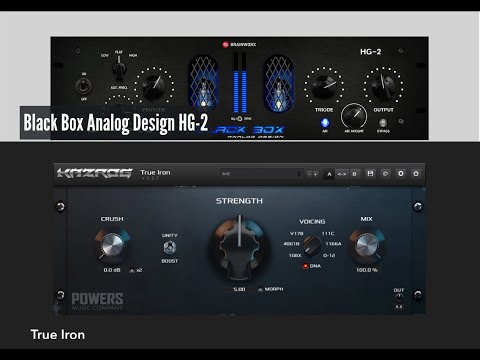
Task: Select the 4001B voicing
Action: tap(291, 244)
